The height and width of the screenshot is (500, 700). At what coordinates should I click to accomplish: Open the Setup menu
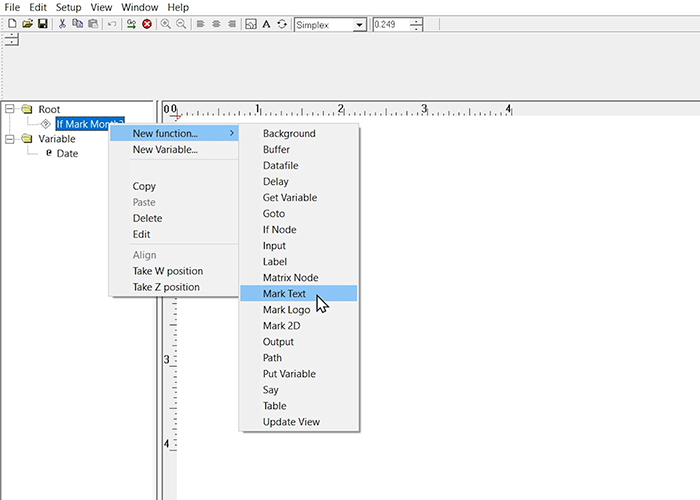[x=68, y=7]
